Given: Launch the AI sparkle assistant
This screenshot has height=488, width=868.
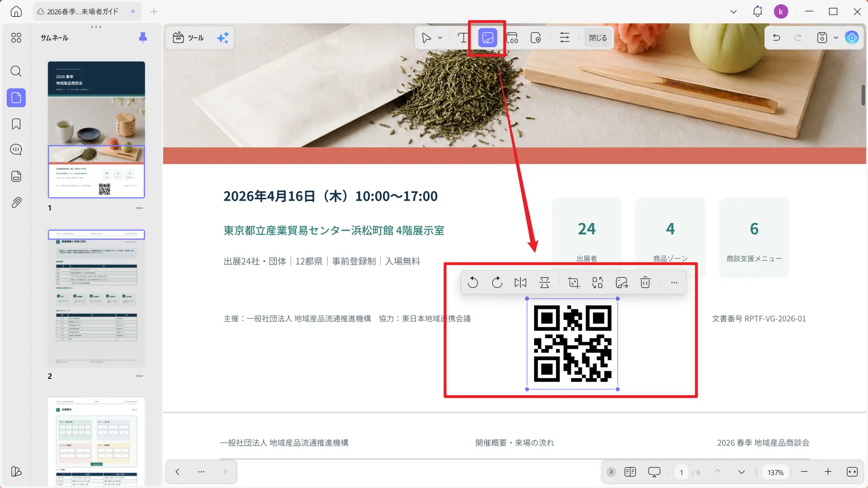Looking at the screenshot, I should pos(223,38).
